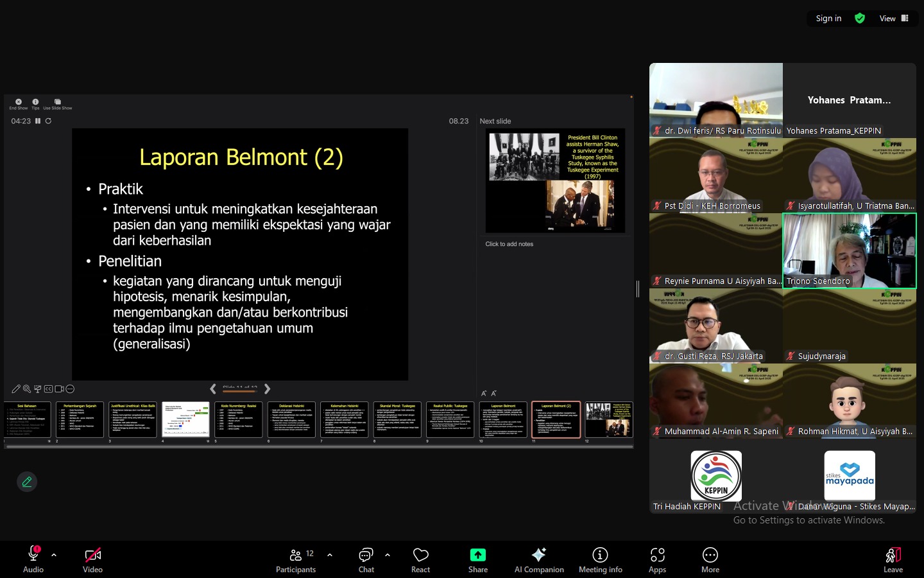Jump to slide 2 Perkembangan Sejarah
The height and width of the screenshot is (578, 924).
[x=80, y=420]
